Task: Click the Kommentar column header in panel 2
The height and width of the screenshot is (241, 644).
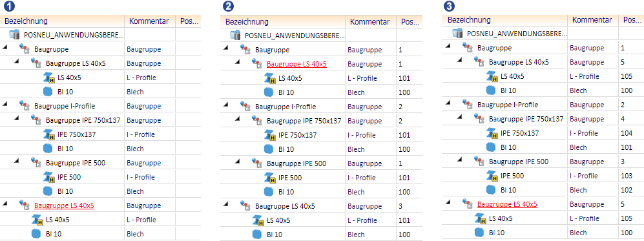Action: tap(371, 22)
